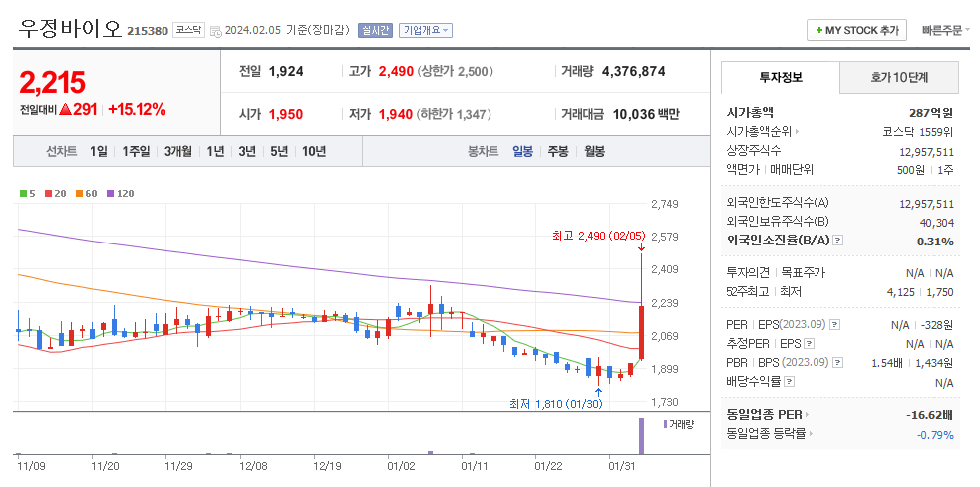Select the 3개월 line chart period
The image size is (980, 487).
coord(178,151)
